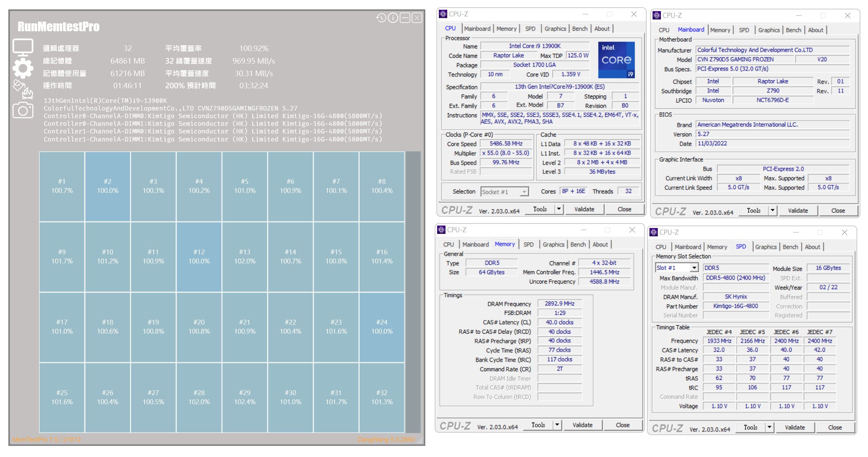The width and height of the screenshot is (868, 457).
Task: Open About tab in the Mainboard window
Action: tap(815, 30)
